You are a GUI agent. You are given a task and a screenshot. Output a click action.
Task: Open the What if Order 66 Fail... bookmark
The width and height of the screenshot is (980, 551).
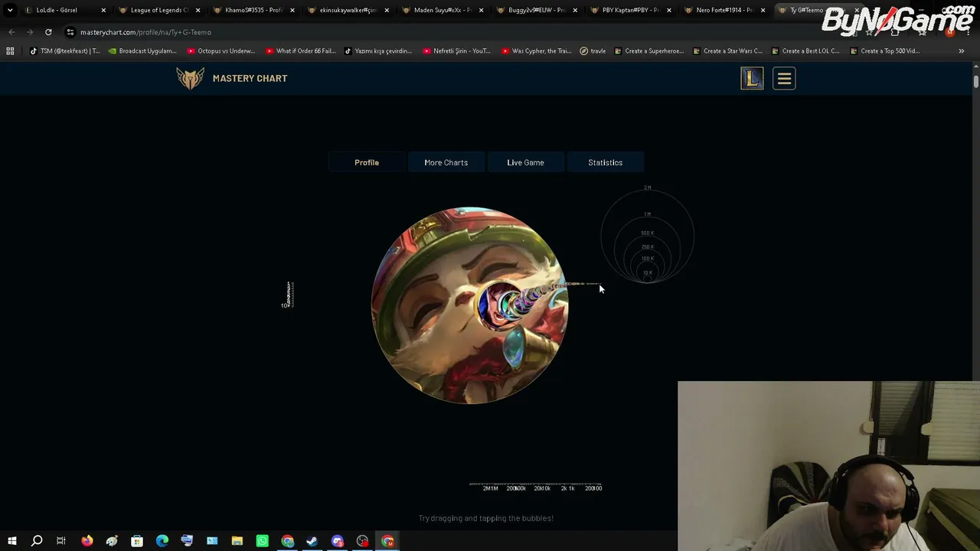pyautogui.click(x=301, y=51)
